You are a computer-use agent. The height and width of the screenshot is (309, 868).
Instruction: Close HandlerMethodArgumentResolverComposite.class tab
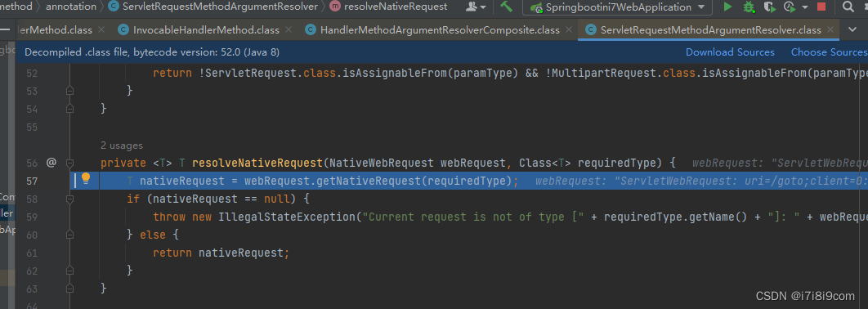[x=569, y=30]
